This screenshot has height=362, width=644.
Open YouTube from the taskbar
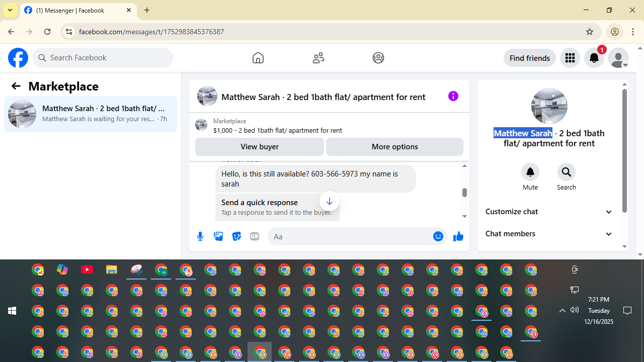(x=87, y=270)
